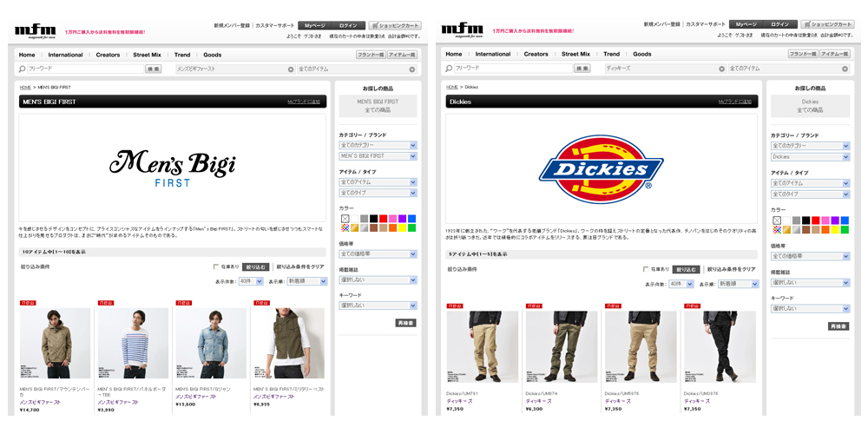Open the olive Dickies pants ¥6,300 thumbnail

tap(562, 346)
